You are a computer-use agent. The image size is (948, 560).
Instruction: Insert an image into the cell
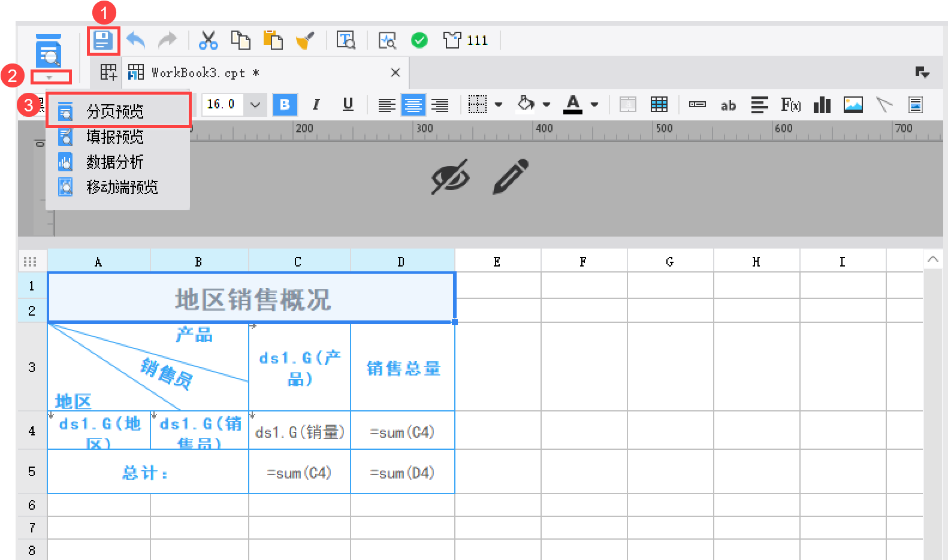853,105
